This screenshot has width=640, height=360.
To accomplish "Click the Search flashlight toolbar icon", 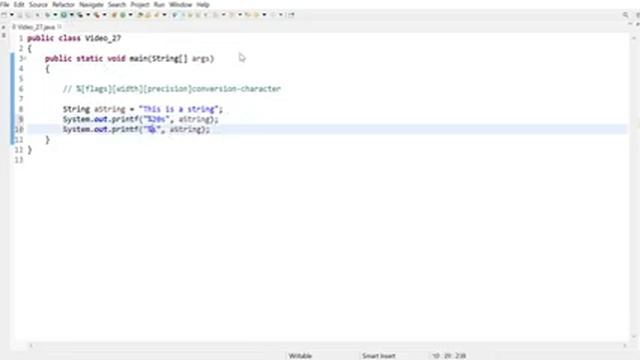I will [156, 15].
